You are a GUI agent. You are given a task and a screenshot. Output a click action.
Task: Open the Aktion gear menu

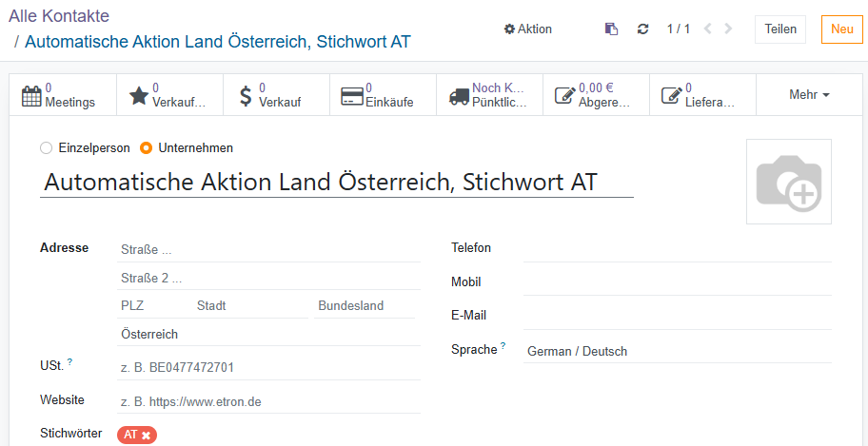(528, 29)
